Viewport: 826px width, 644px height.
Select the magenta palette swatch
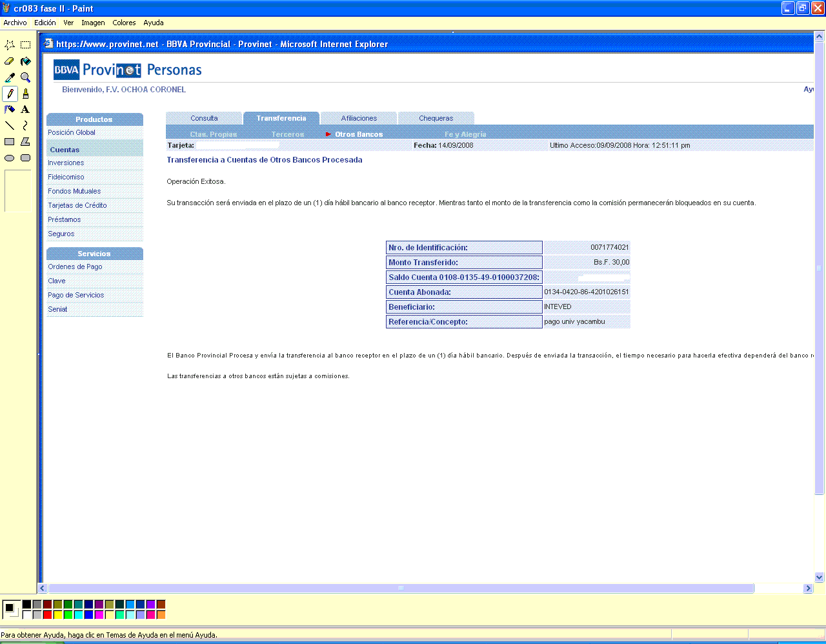99,615
